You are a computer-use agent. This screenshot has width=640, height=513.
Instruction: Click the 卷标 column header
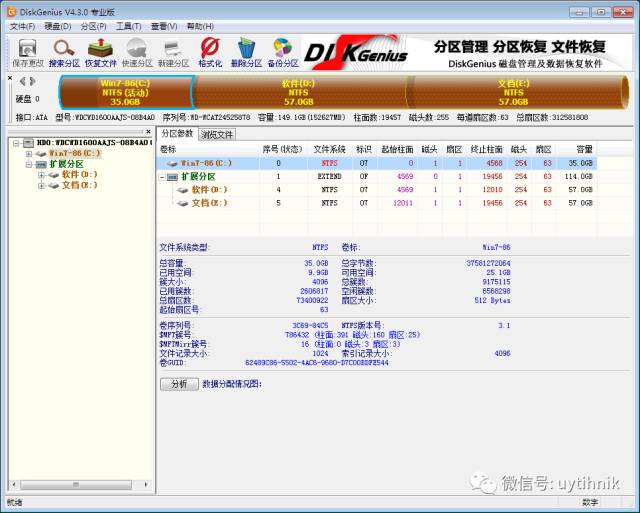coord(208,149)
